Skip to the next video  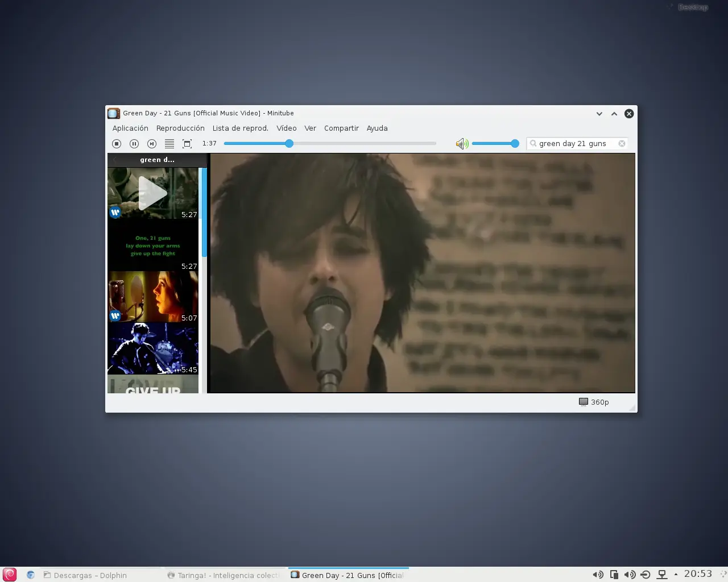[152, 144]
